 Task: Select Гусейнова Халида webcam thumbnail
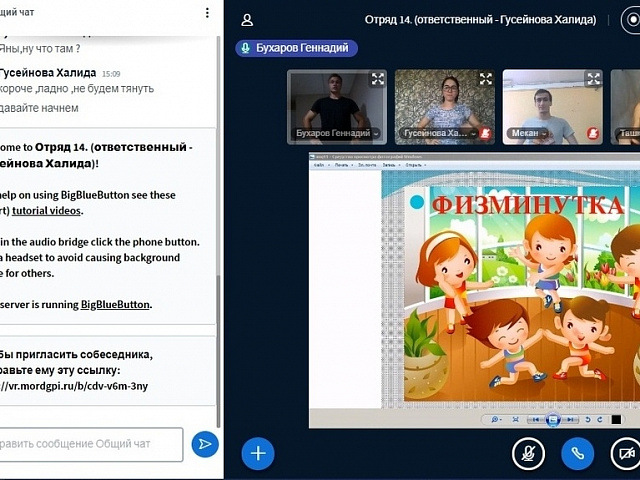coord(444,107)
